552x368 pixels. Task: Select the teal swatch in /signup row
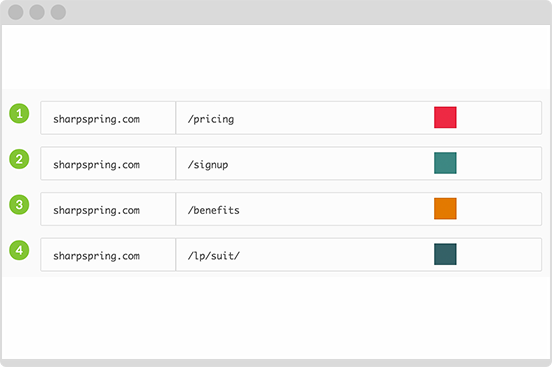(445, 163)
